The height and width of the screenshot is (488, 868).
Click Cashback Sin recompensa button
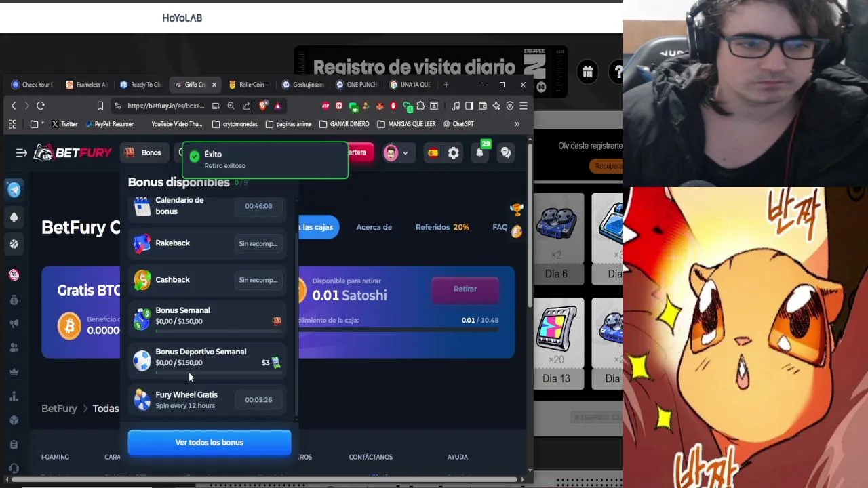click(258, 280)
